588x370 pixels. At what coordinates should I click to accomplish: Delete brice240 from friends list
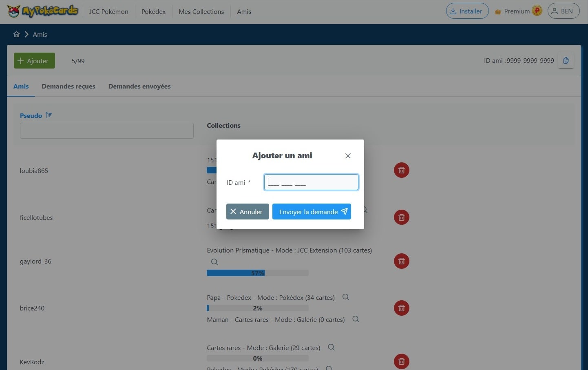[x=401, y=308]
